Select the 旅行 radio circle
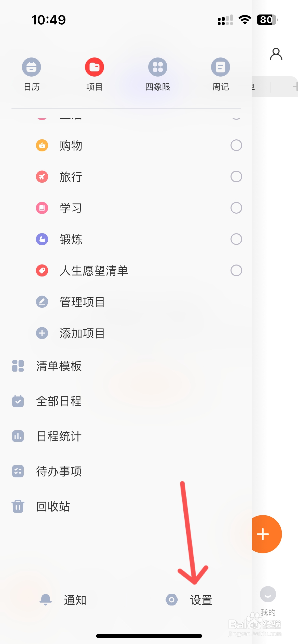The width and height of the screenshot is (298, 644). coord(236,177)
